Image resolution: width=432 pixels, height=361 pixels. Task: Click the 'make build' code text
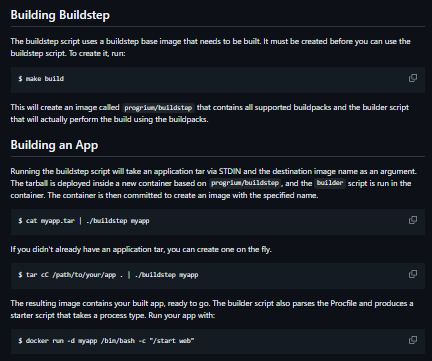[x=45, y=79]
